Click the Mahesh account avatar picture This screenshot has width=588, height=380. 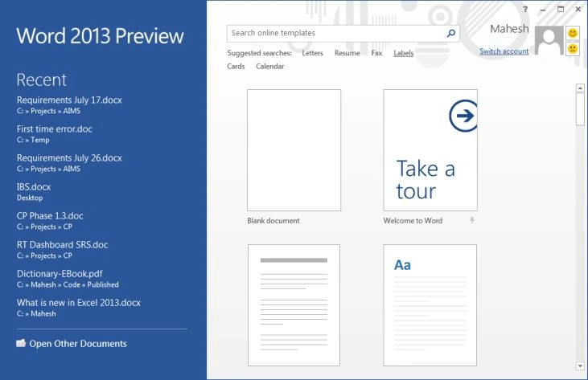point(549,41)
